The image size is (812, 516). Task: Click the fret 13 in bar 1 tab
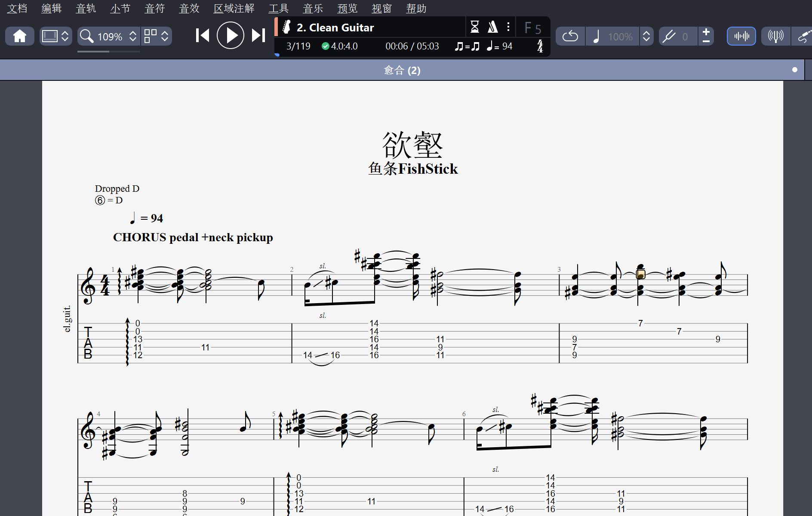pyautogui.click(x=138, y=339)
